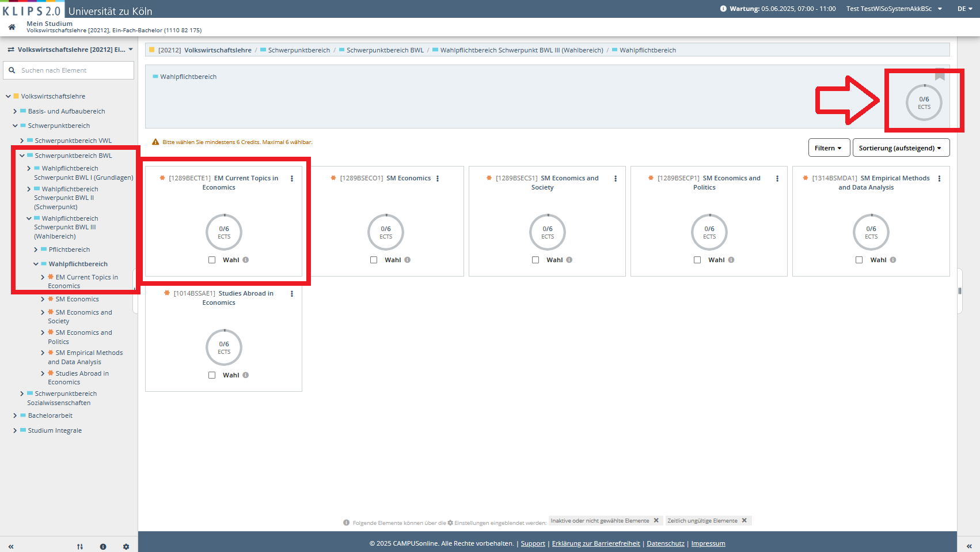This screenshot has height=552, width=980.
Task: Click the info icon in sidebar footer
Action: 103,546
